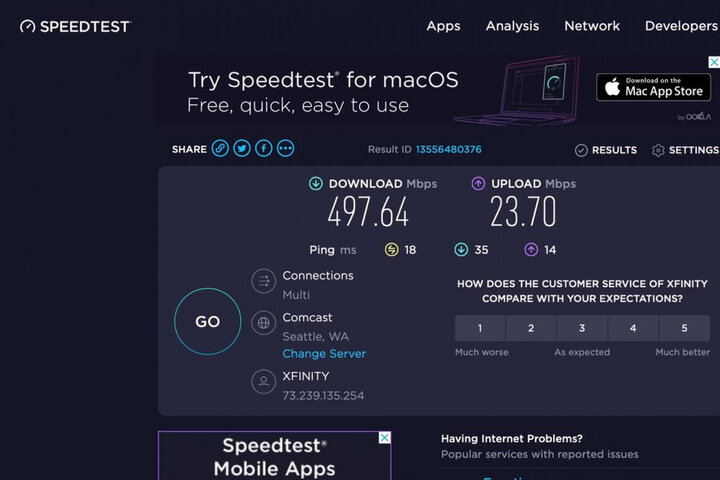This screenshot has width=720, height=480.
Task: Share result on Twitter icon
Action: pyautogui.click(x=242, y=149)
